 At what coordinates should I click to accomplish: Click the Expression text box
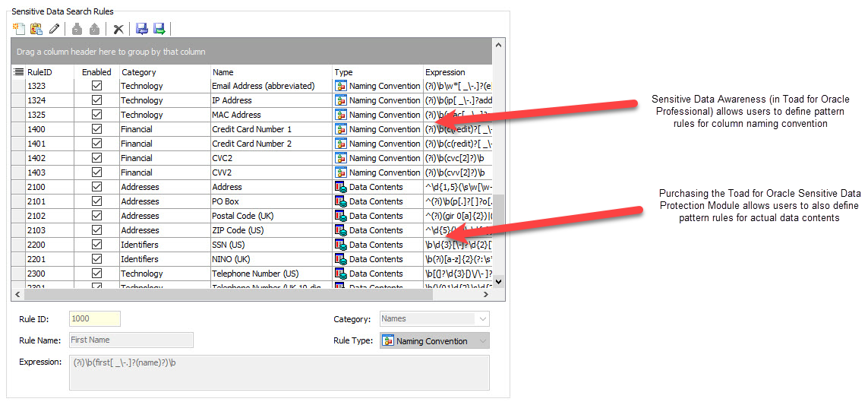279,372
